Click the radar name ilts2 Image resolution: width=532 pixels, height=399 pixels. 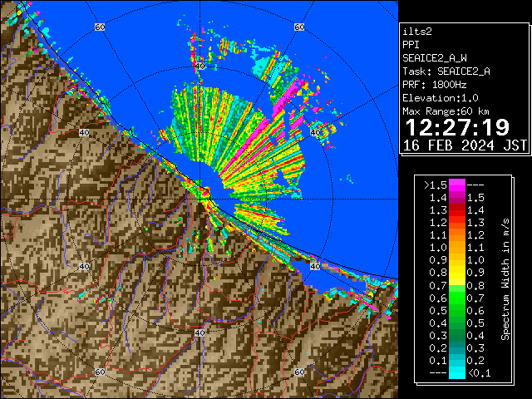click(x=417, y=32)
